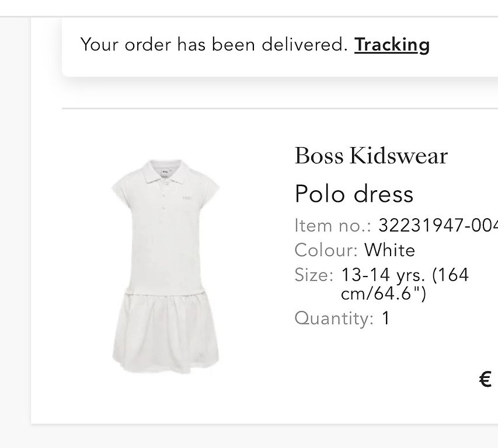Click the chest logo on the dress

pos(187,198)
